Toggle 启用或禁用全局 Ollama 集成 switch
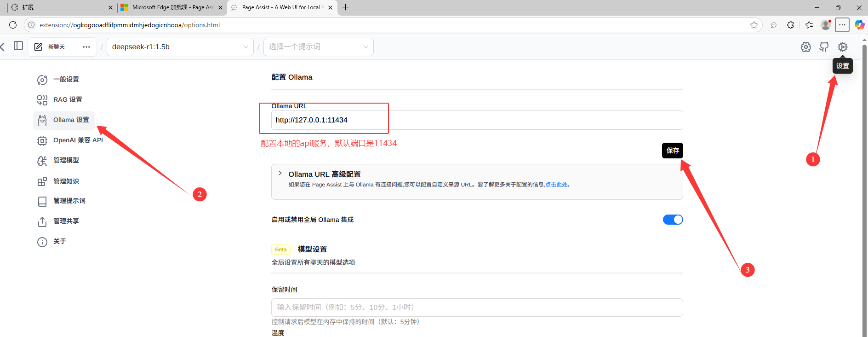Image resolution: width=868 pixels, height=337 pixels. (x=673, y=220)
